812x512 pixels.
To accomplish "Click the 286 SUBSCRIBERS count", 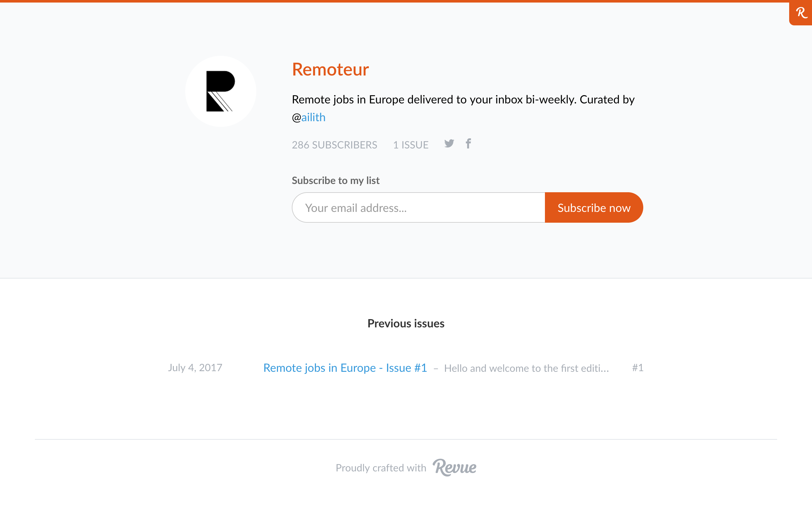I will (334, 145).
